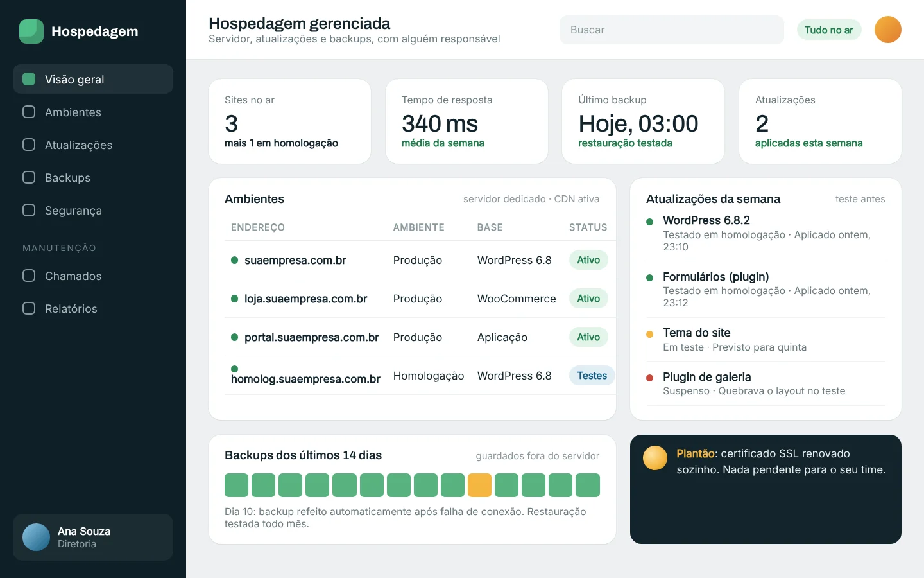Screen dimensions: 924x578
Task: Click the WordPress 6.8.2 update title
Action: pyautogui.click(x=706, y=220)
